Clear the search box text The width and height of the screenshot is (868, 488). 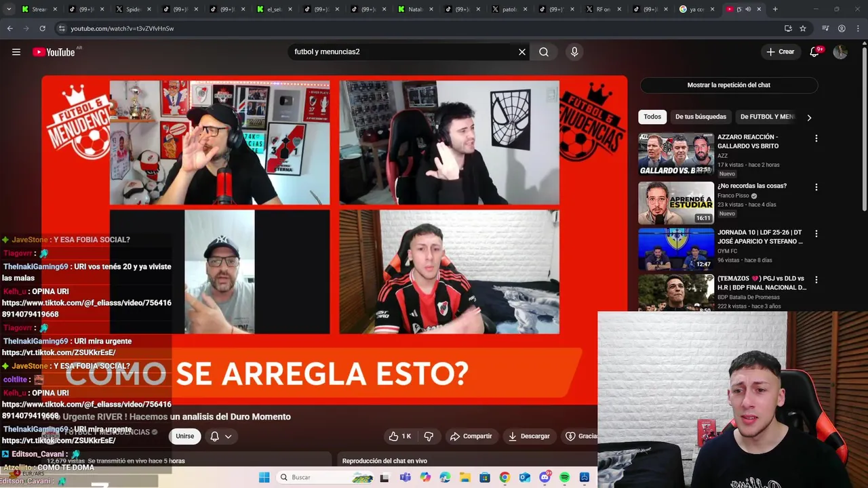pos(522,52)
